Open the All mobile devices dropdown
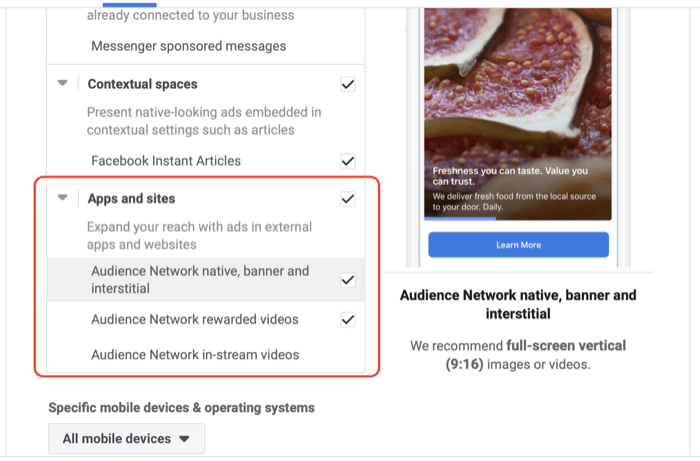The image size is (700, 461). pyautogui.click(x=126, y=438)
